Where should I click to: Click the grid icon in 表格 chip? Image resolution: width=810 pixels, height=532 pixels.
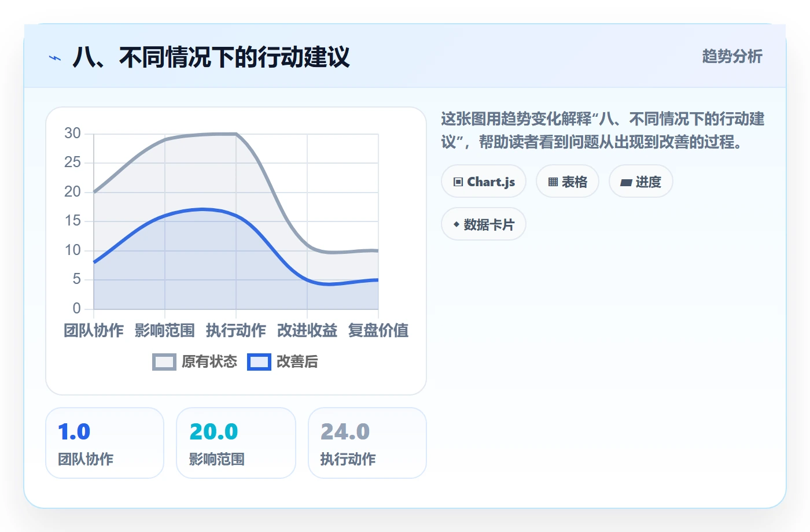[x=553, y=182]
